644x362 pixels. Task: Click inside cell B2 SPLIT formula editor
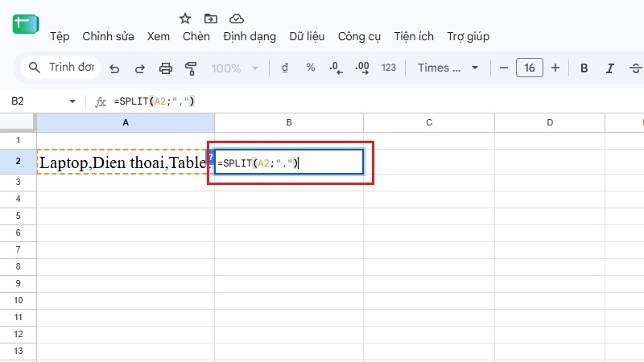coord(289,162)
